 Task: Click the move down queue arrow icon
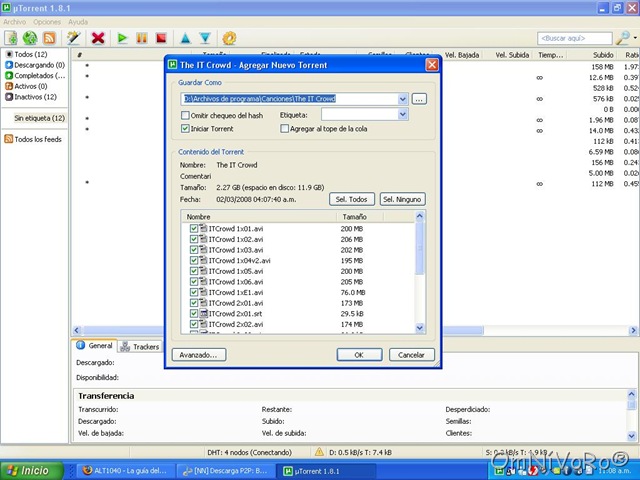205,38
